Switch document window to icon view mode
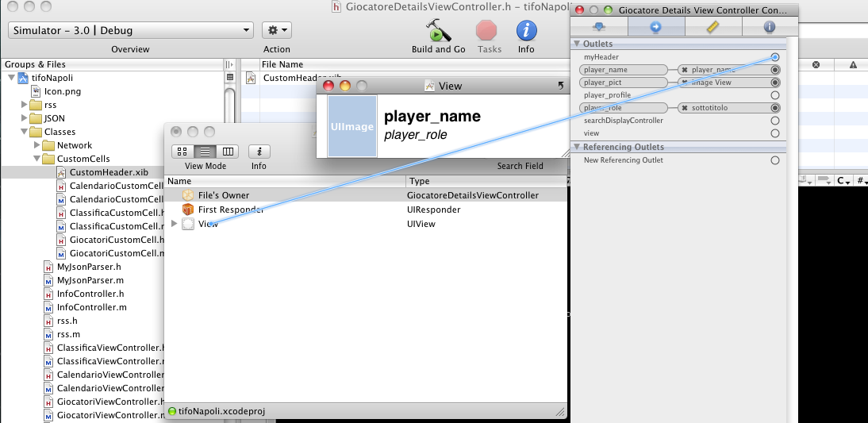 pyautogui.click(x=182, y=152)
